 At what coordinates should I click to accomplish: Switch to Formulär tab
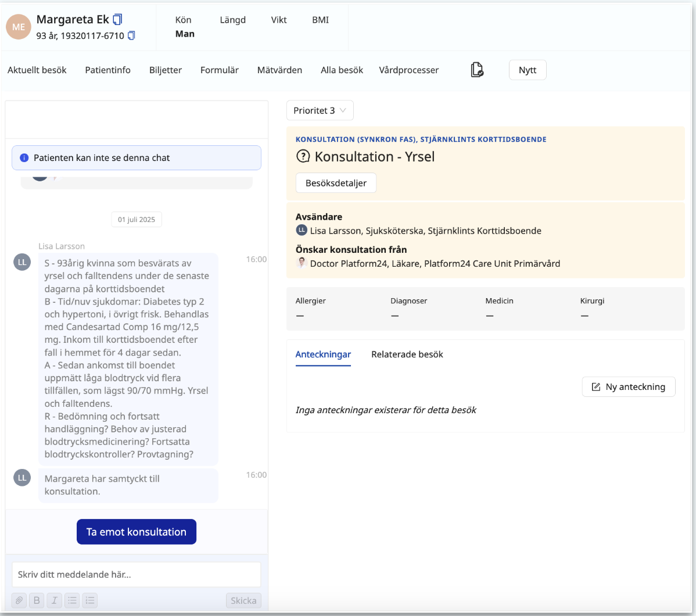[219, 70]
